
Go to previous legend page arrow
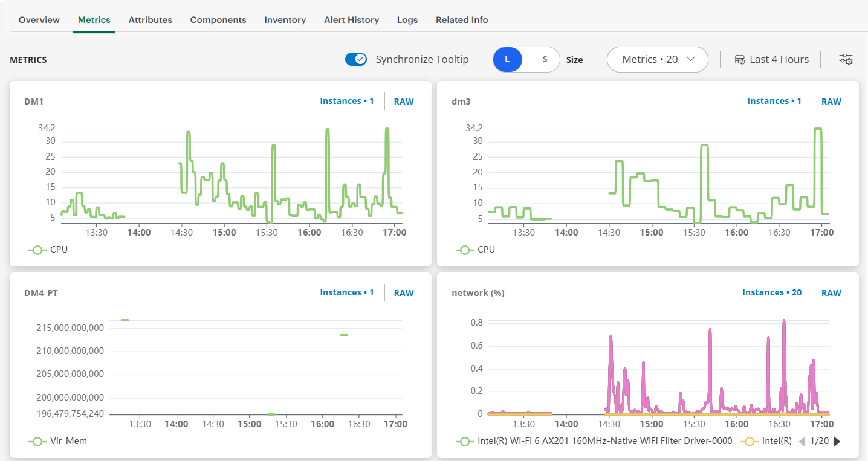[802, 442]
